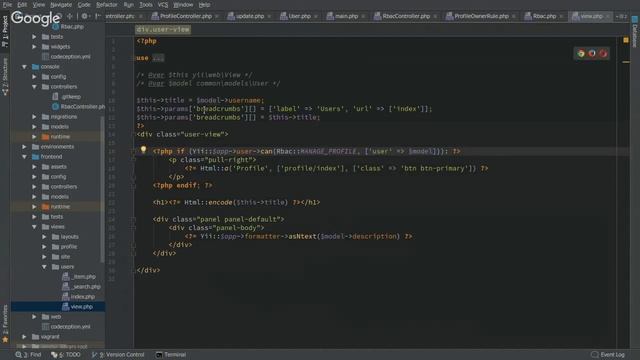Select view.php in project tree
The image size is (640, 360).
click(x=78, y=307)
